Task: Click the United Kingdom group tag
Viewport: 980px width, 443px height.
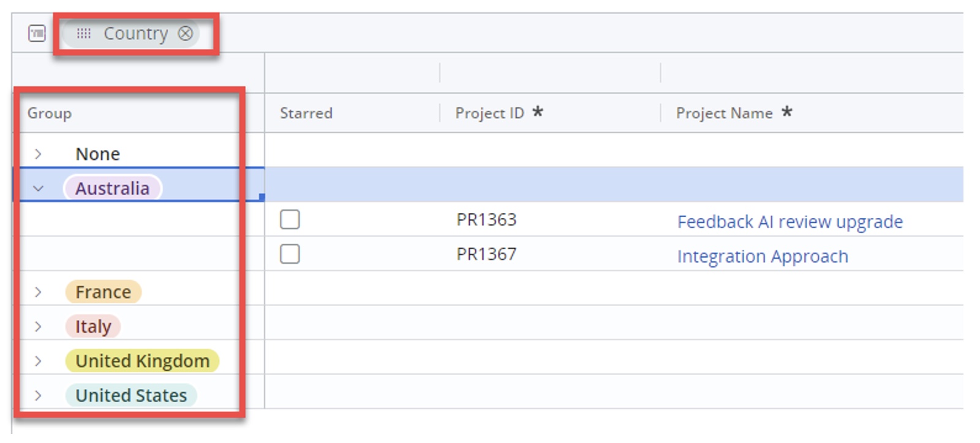Action: (142, 361)
